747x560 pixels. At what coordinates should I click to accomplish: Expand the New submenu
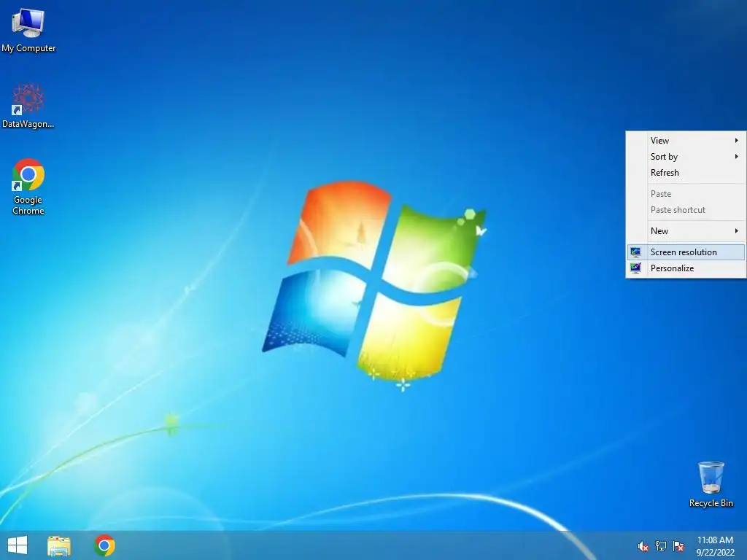(x=686, y=231)
